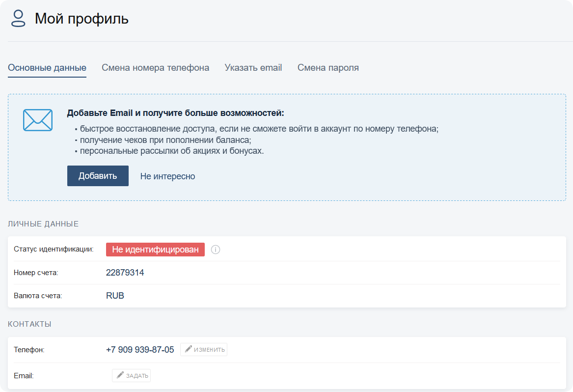The image size is (573, 392).
Task: Click the ЗАДАТЬ label in the Email row
Action: pyautogui.click(x=137, y=376)
